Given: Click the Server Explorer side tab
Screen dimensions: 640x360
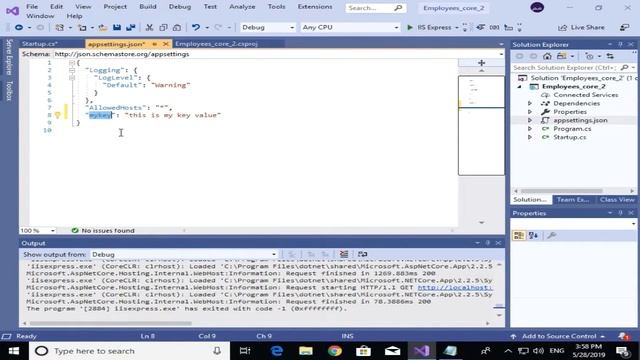Looking at the screenshot, I should tap(9, 57).
